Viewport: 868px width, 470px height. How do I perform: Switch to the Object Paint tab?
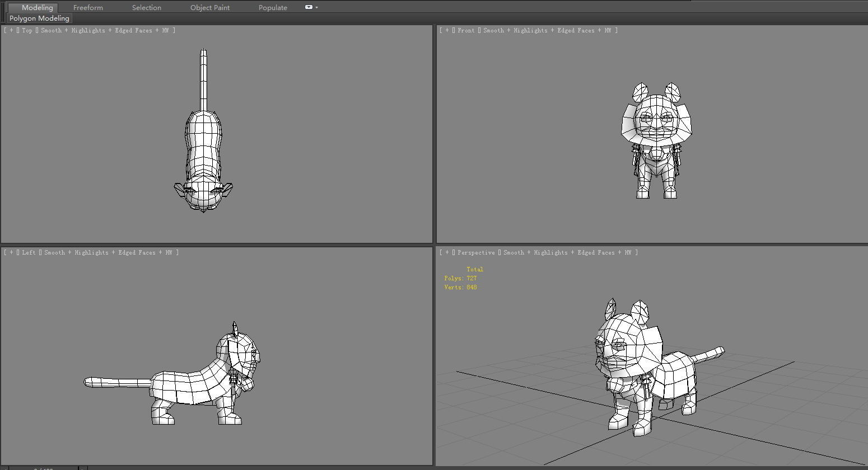(x=210, y=7)
